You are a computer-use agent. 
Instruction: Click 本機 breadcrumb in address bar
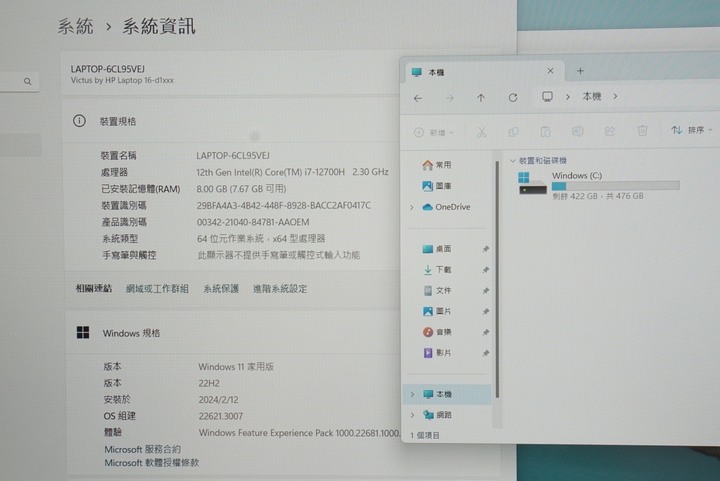[x=592, y=96]
